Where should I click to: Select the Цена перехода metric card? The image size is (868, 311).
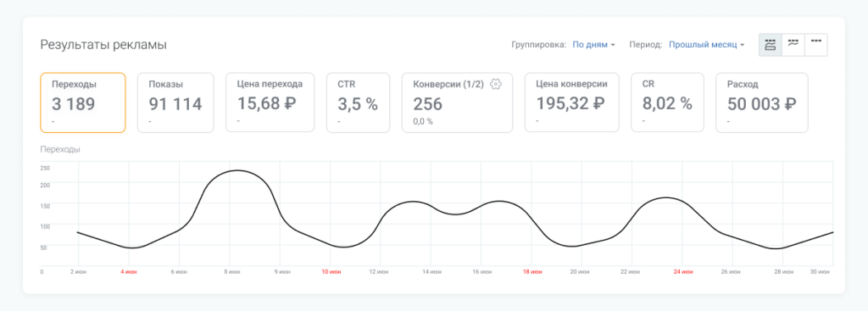(x=270, y=103)
